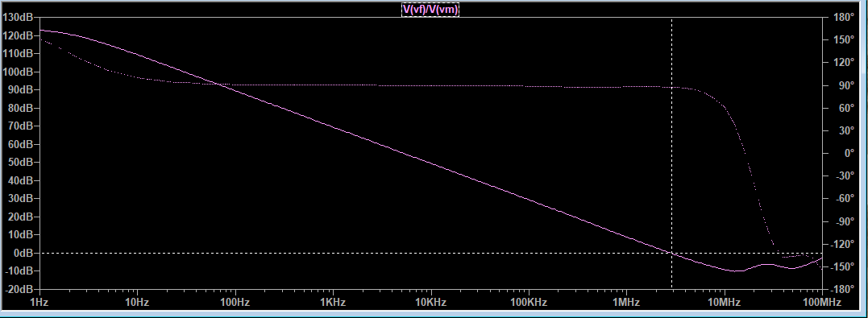Click the 1MHz frequency axis label

(627, 303)
